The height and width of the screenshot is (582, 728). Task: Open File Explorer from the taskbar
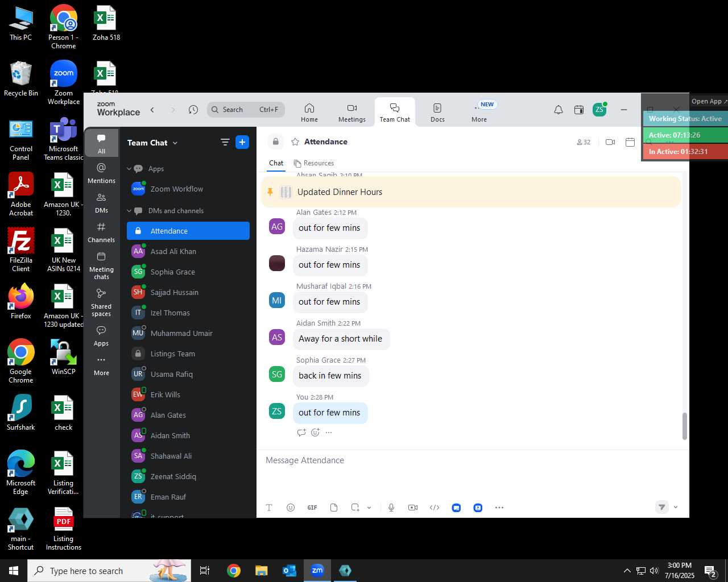(262, 571)
